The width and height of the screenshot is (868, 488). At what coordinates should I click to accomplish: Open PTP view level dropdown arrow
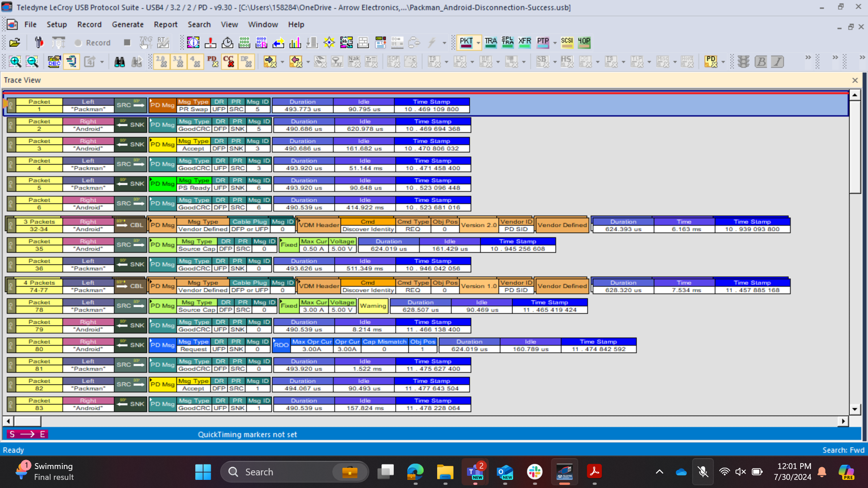[x=555, y=43]
